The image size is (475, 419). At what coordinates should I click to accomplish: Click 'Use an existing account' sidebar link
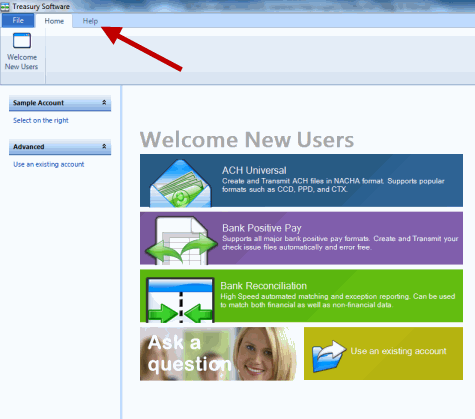49,164
